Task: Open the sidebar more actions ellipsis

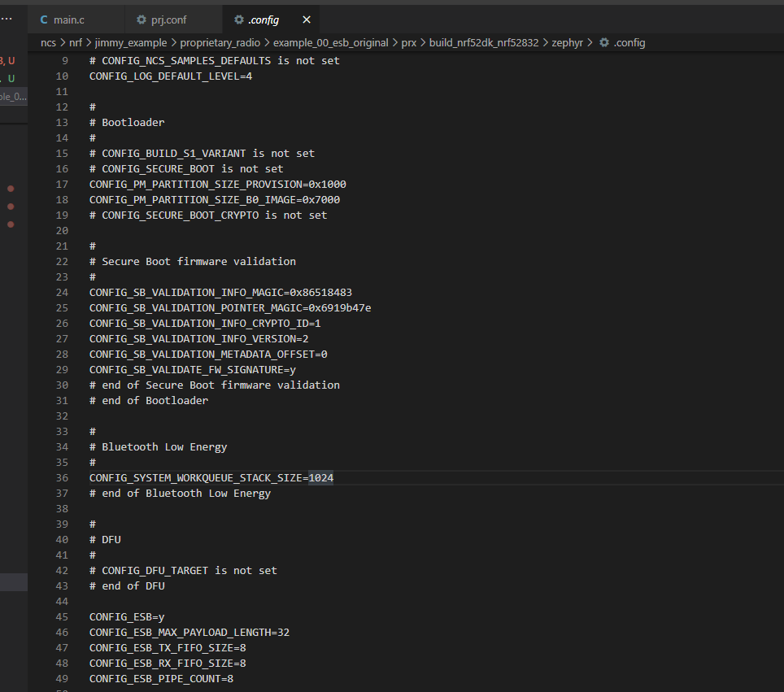Action: [7, 18]
